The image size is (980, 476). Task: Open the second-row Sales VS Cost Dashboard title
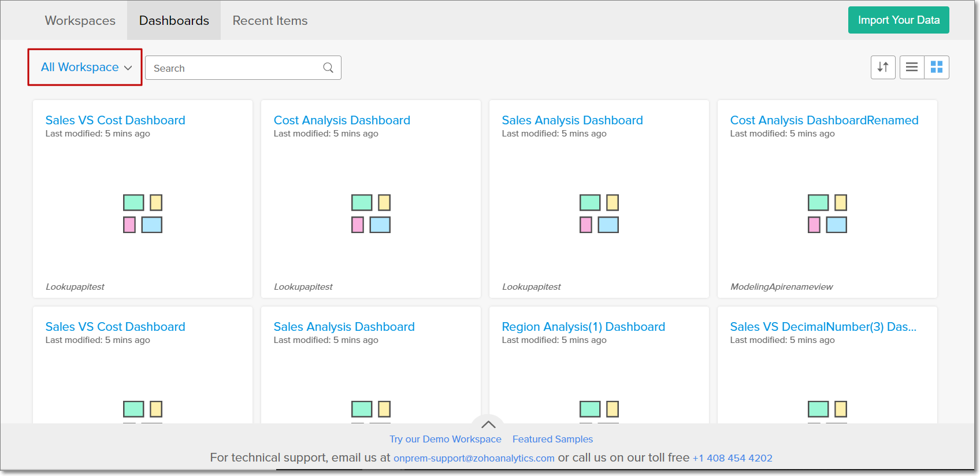click(116, 327)
